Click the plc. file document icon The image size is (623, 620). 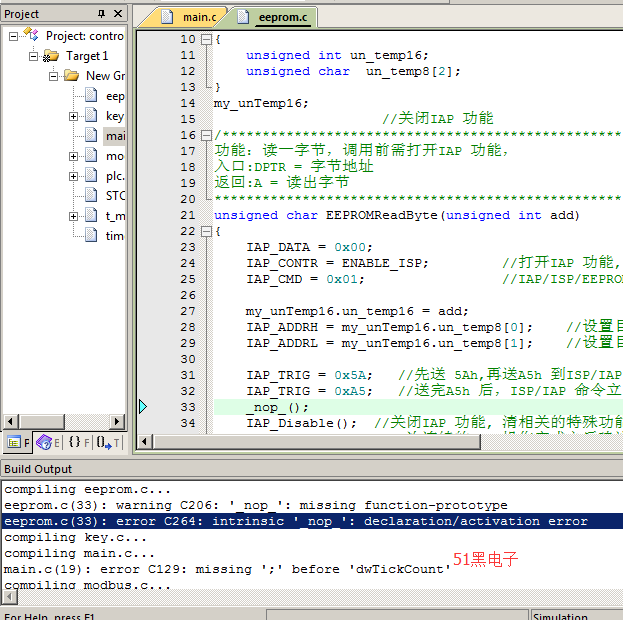91,175
